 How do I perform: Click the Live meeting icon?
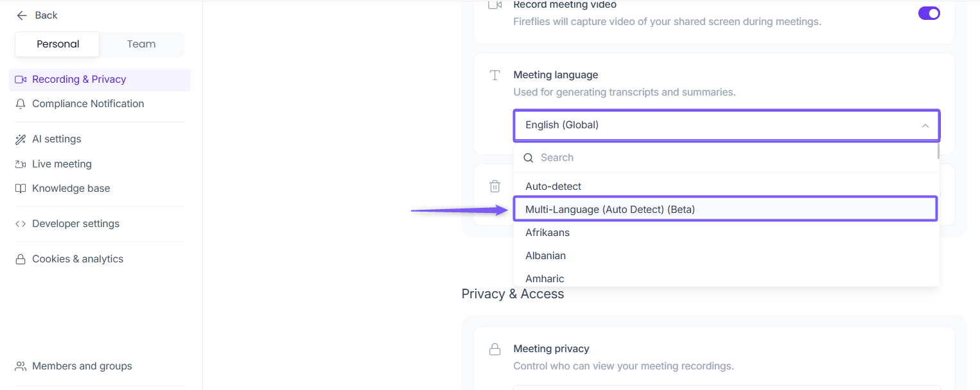[x=21, y=164]
